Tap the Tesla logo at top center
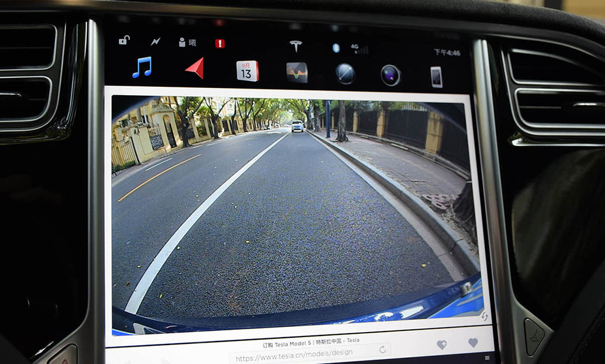 (x=296, y=45)
